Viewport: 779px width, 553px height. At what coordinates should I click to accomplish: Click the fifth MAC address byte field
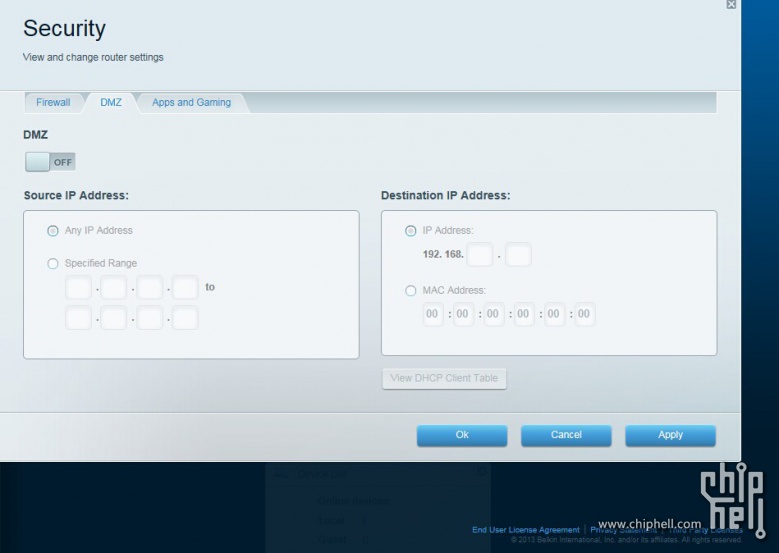pos(554,314)
